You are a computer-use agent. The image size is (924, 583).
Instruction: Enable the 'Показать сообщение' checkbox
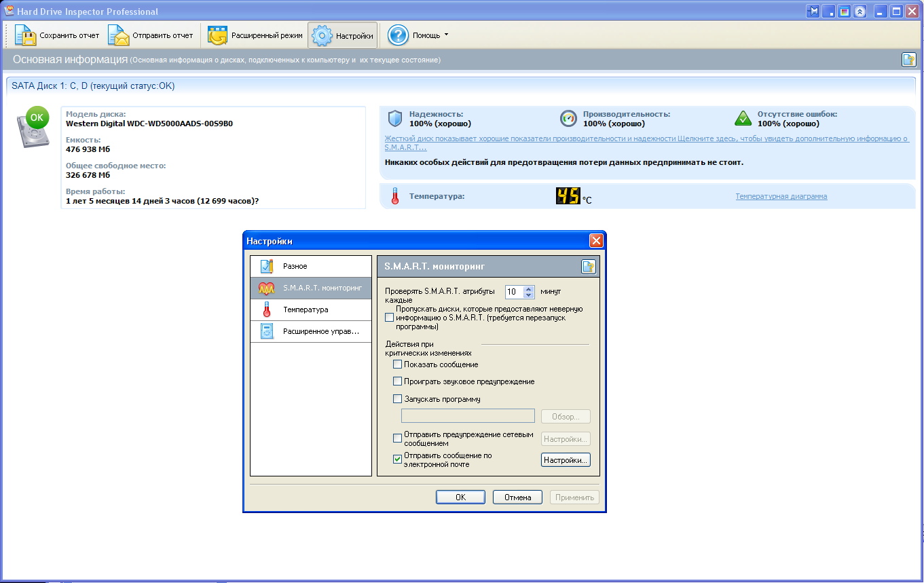pos(398,364)
